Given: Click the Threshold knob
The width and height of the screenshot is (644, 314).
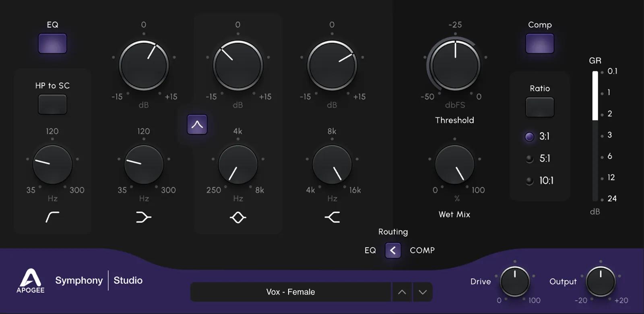Looking at the screenshot, I should point(455,65).
